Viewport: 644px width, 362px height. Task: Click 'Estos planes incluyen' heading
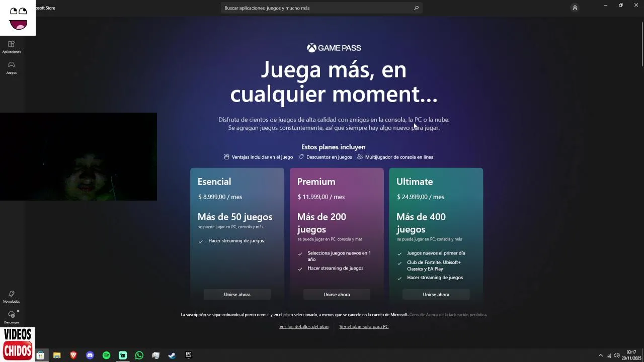point(334,147)
